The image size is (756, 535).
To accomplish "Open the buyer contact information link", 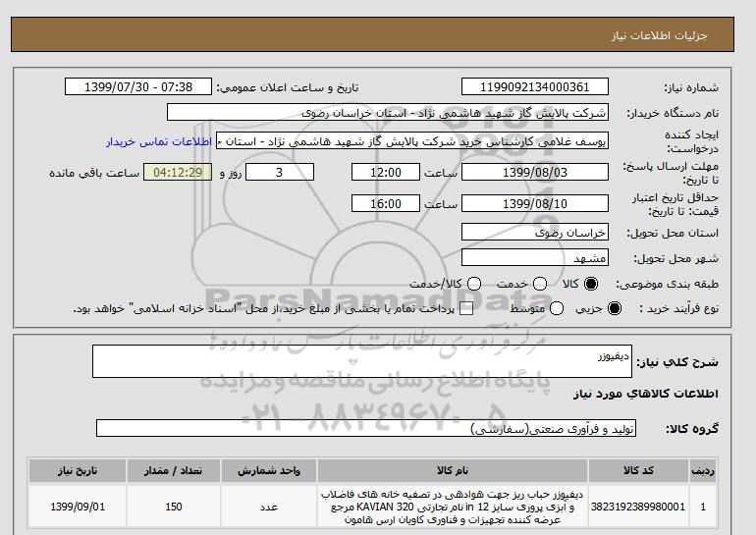I will pyautogui.click(x=159, y=142).
